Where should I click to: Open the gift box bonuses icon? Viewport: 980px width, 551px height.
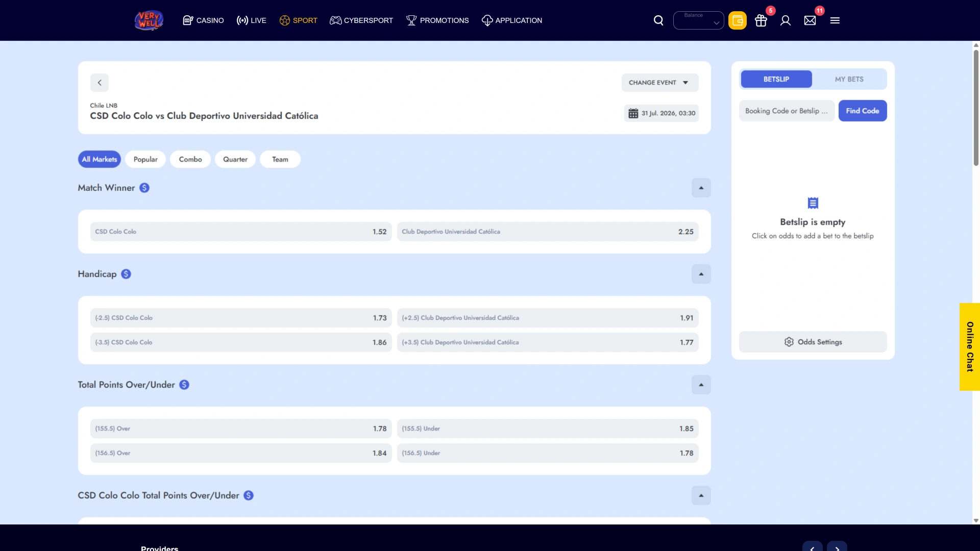tap(761, 20)
